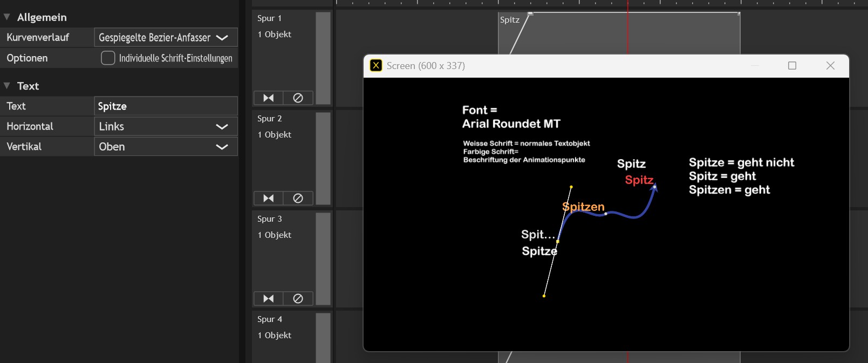Collapse the Allgemein section
Screen dimensions: 868x363
click(7, 17)
